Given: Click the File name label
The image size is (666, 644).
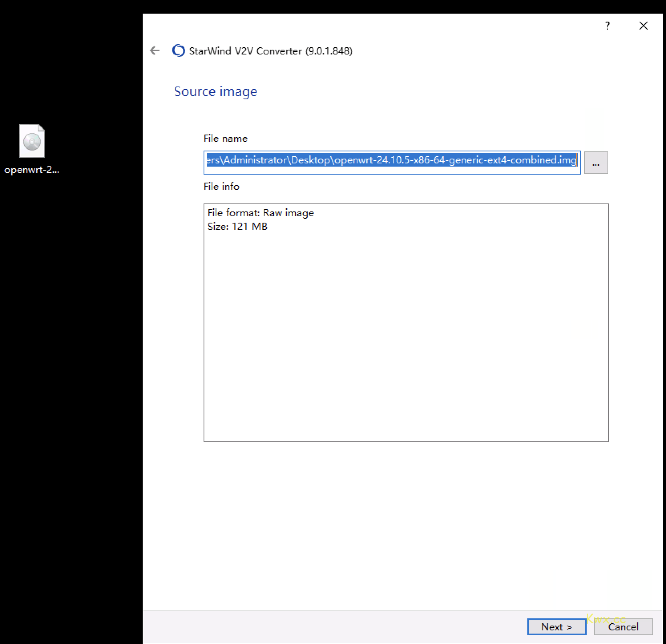Looking at the screenshot, I should (226, 139).
